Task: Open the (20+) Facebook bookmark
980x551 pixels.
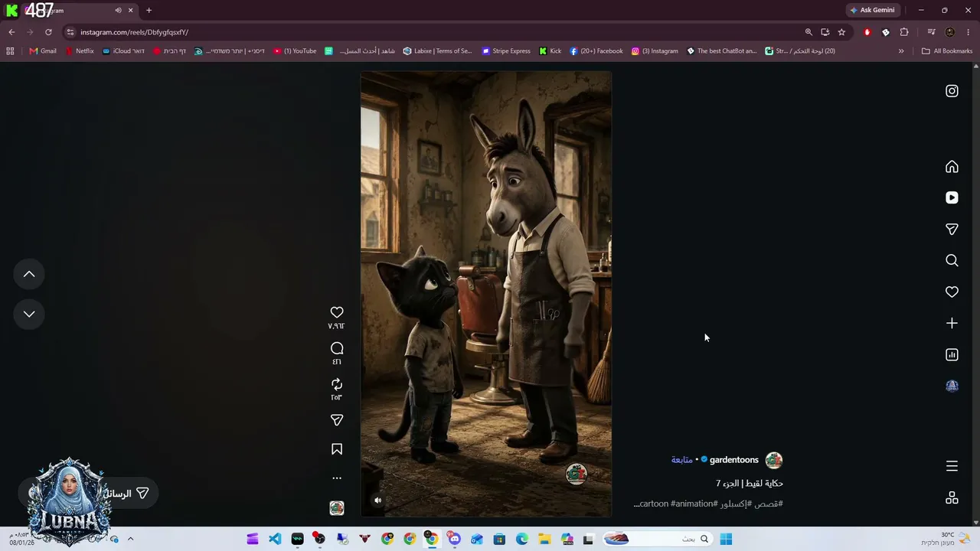Action: [596, 51]
